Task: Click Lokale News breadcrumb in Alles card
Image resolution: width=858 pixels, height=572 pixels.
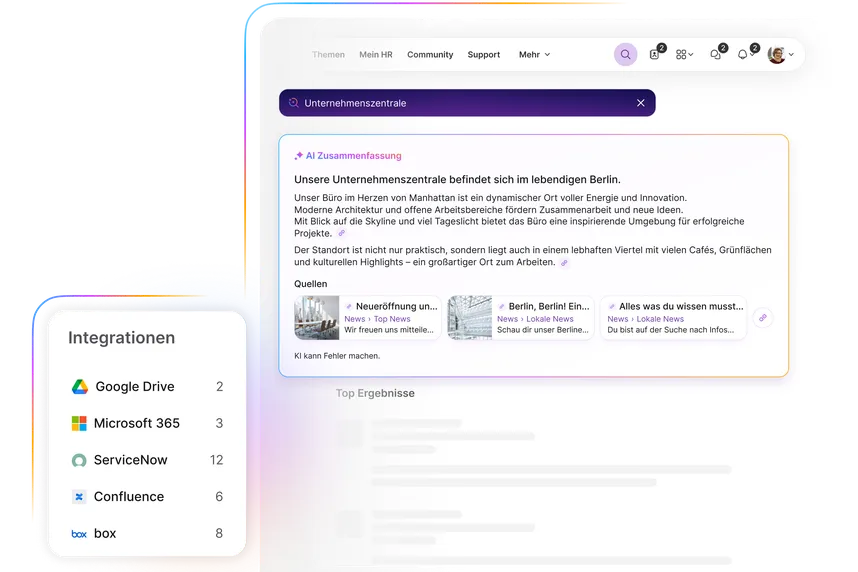Action: pos(660,319)
